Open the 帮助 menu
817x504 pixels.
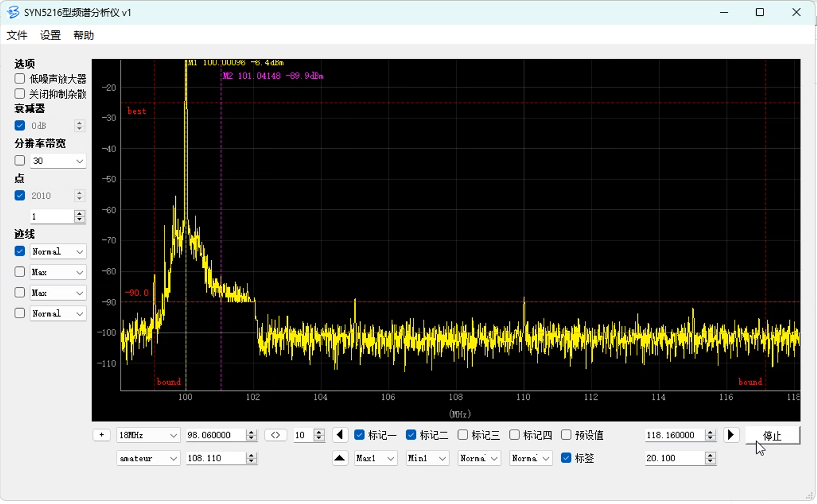pyautogui.click(x=83, y=35)
